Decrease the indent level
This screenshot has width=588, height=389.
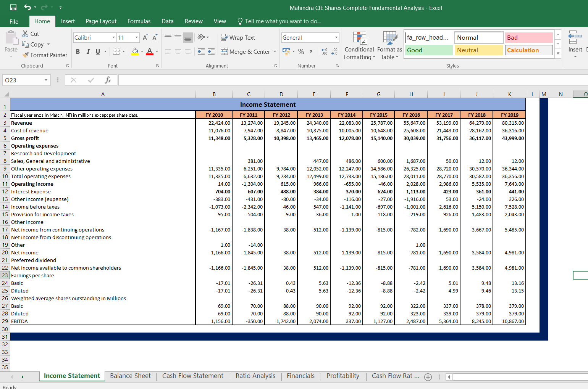[x=201, y=51]
